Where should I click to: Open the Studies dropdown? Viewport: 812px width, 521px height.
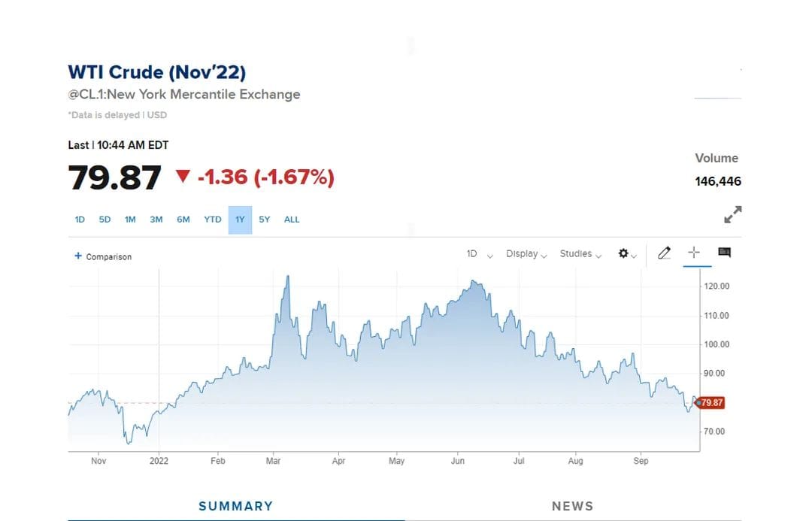coord(580,254)
